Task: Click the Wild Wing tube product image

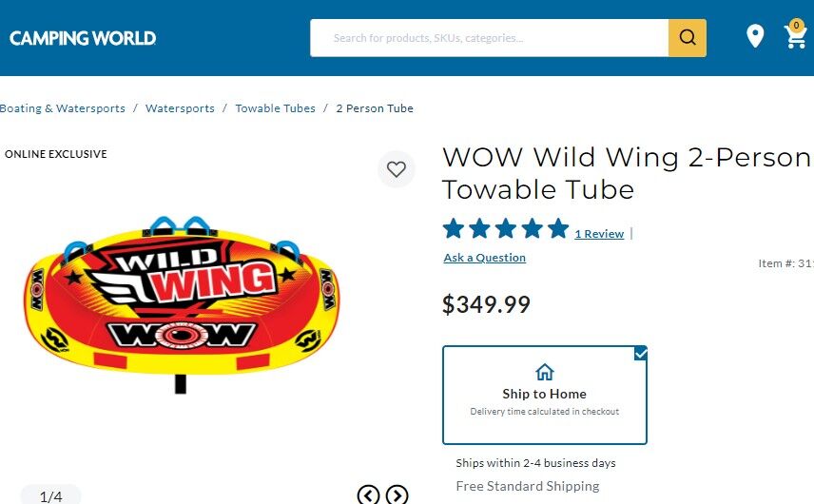Action: click(181, 295)
